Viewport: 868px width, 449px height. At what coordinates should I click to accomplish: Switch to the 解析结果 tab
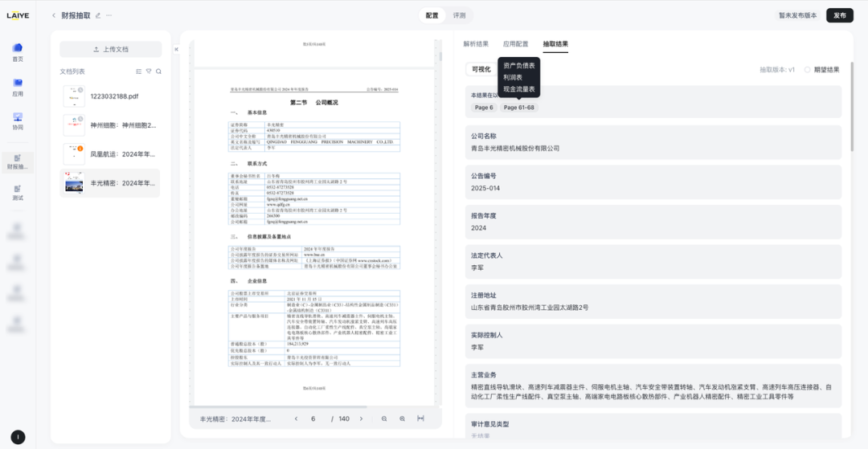pos(476,44)
